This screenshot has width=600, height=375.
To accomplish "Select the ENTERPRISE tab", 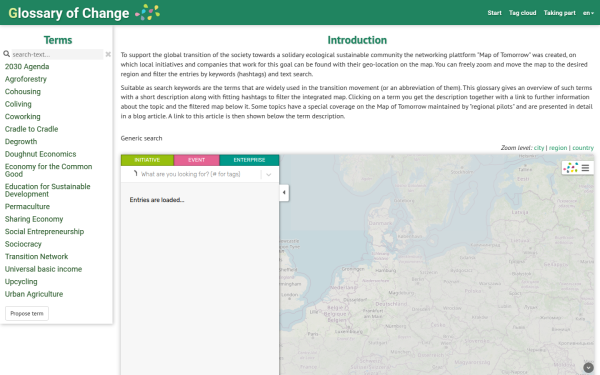I will (249, 160).
